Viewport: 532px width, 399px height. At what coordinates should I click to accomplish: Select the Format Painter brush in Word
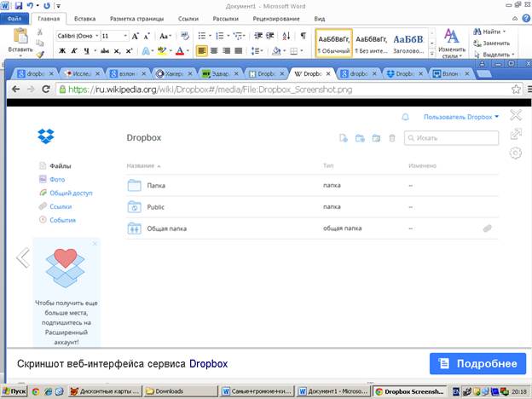coord(40,54)
